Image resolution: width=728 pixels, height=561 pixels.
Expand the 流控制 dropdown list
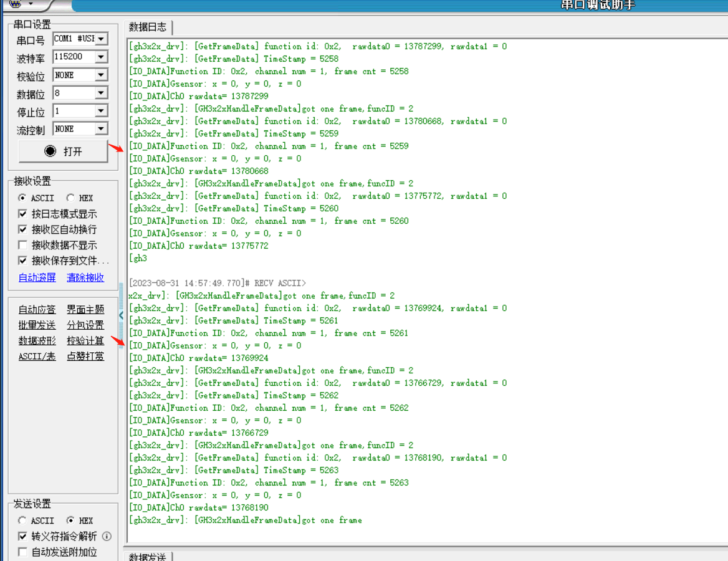101,129
